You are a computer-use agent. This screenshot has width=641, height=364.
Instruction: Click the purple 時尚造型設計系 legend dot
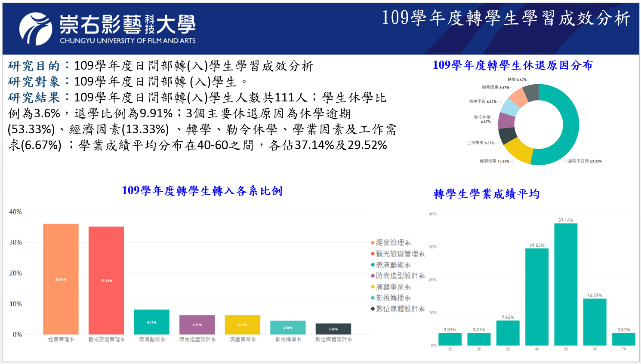(373, 276)
